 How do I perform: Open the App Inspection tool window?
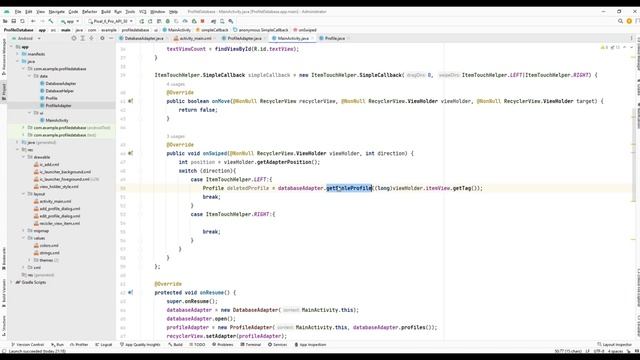click(311, 344)
